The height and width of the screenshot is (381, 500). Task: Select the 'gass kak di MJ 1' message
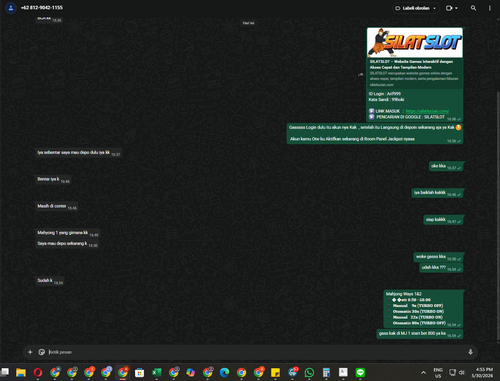tap(420, 334)
